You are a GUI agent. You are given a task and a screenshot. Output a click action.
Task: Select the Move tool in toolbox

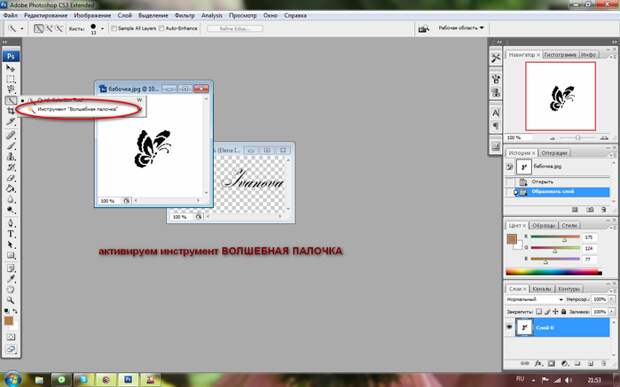coord(10,68)
